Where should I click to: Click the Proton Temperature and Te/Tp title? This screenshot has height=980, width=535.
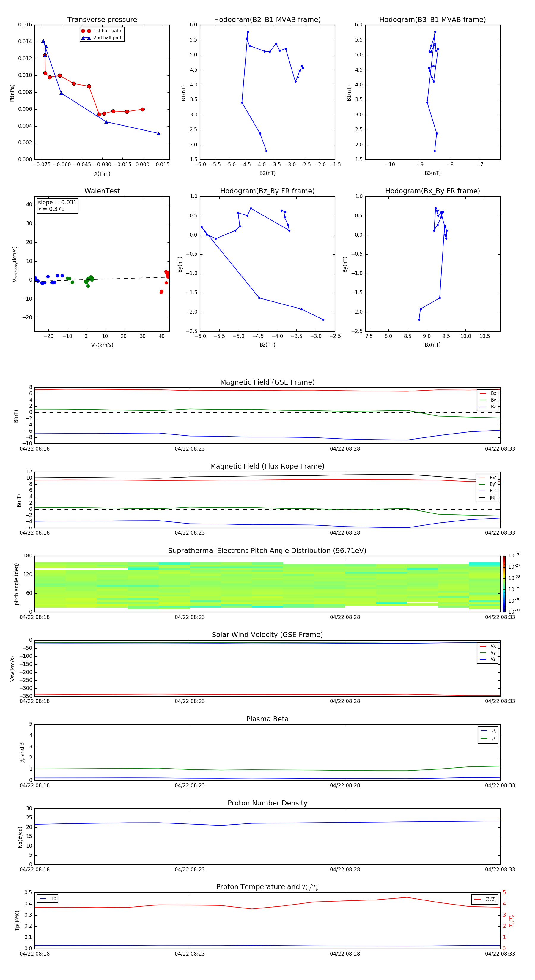point(267,887)
